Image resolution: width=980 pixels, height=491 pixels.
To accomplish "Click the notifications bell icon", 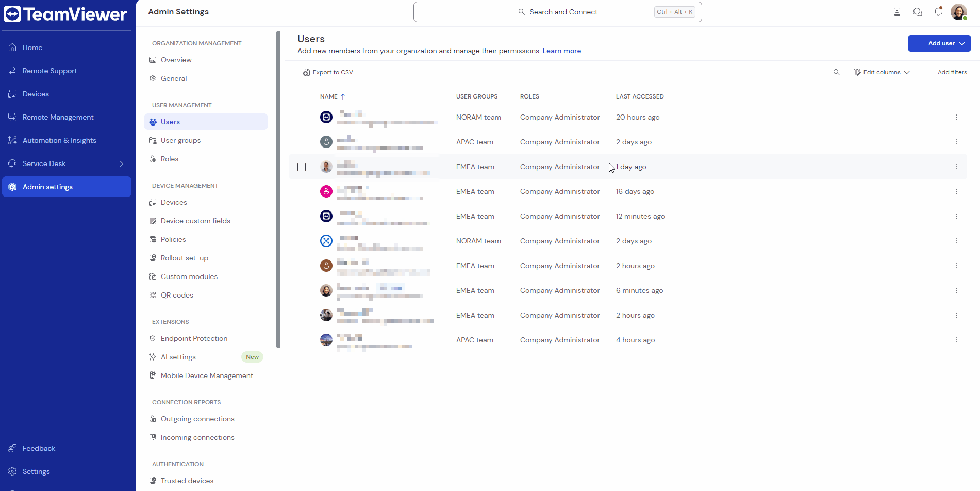I will (x=938, y=12).
